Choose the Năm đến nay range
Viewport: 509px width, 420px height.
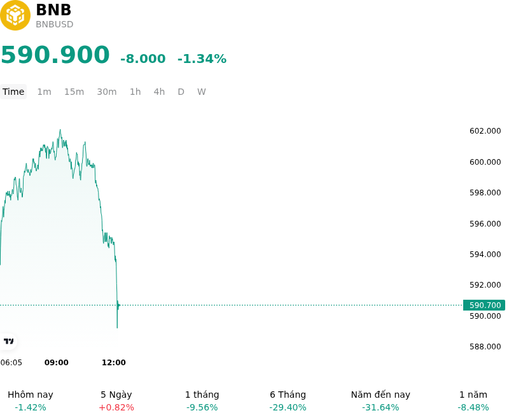tap(380, 401)
